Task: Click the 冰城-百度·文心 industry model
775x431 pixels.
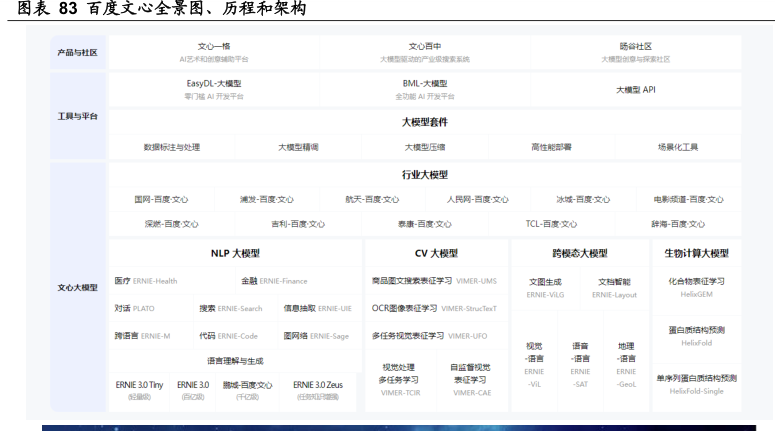Action: tap(583, 199)
